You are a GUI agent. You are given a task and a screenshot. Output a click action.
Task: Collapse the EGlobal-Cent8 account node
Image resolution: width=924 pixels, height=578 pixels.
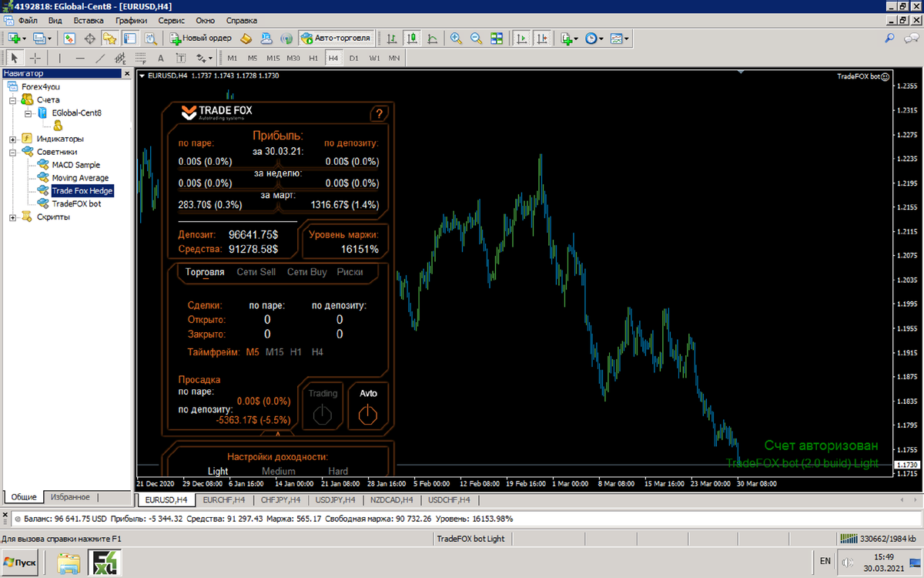point(28,113)
